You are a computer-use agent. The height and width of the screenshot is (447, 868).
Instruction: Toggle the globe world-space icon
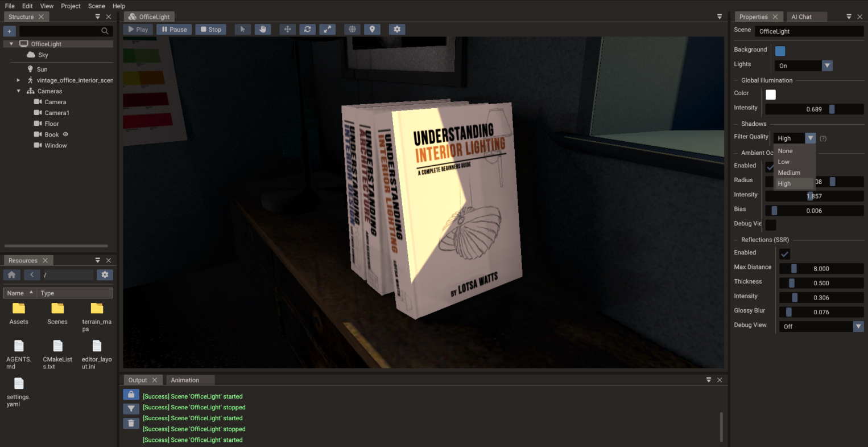(352, 30)
